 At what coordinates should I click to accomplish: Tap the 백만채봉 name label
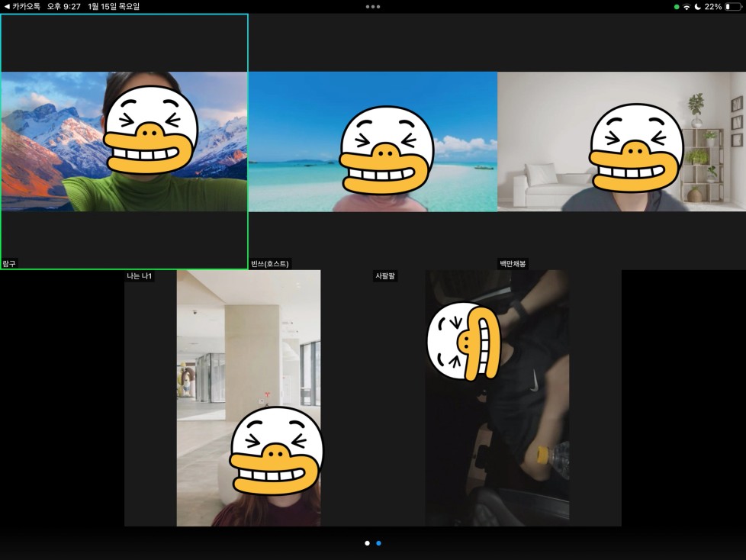513,264
